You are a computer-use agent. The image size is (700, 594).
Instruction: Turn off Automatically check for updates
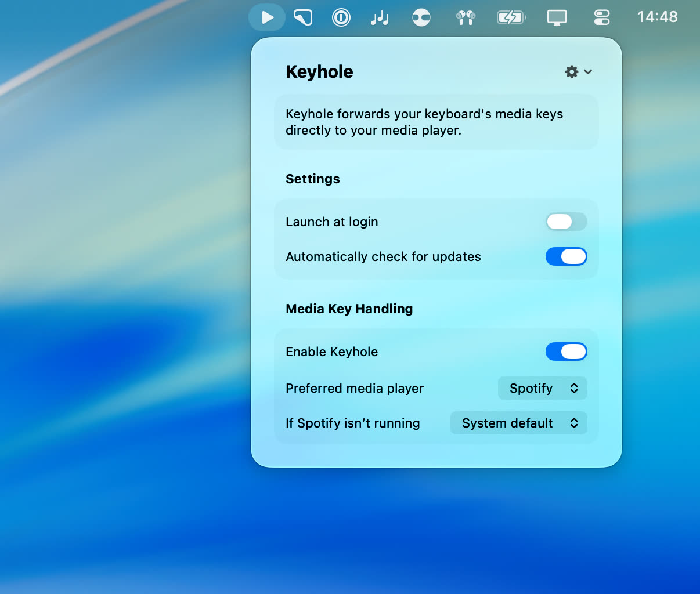tap(566, 256)
